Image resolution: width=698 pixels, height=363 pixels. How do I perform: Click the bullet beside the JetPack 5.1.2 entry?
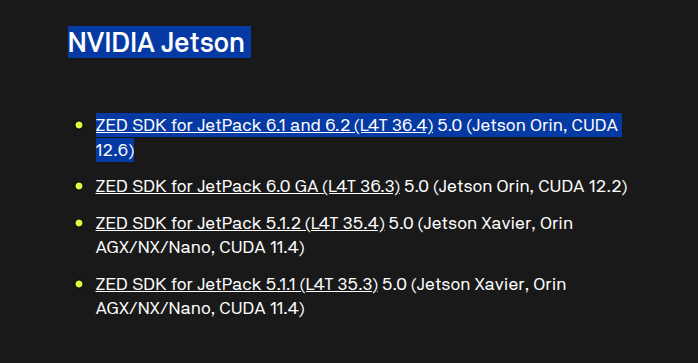pos(79,223)
